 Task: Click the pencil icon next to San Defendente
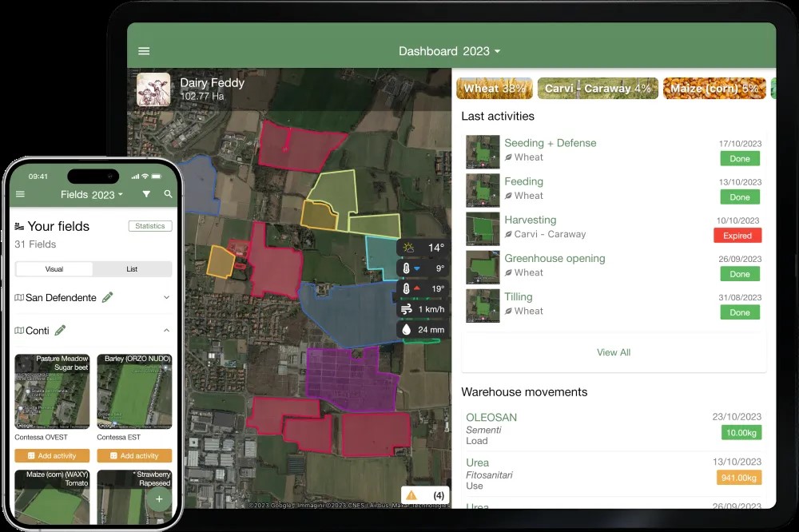click(107, 297)
